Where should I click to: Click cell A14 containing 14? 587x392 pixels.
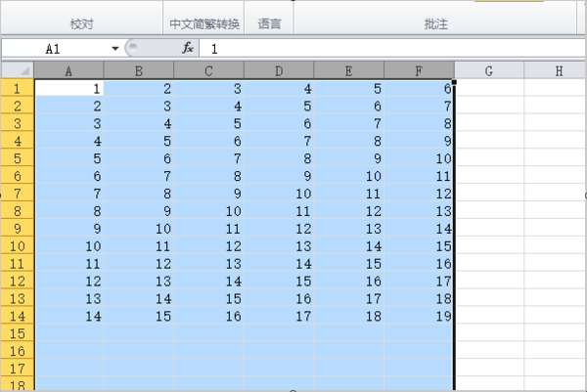tap(68, 316)
